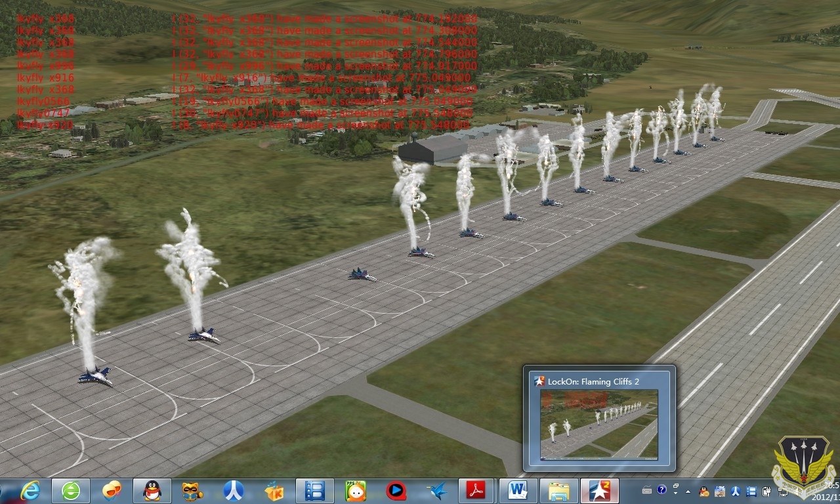Open the QQ penguin tray icon
840x504 pixels.
(704, 492)
